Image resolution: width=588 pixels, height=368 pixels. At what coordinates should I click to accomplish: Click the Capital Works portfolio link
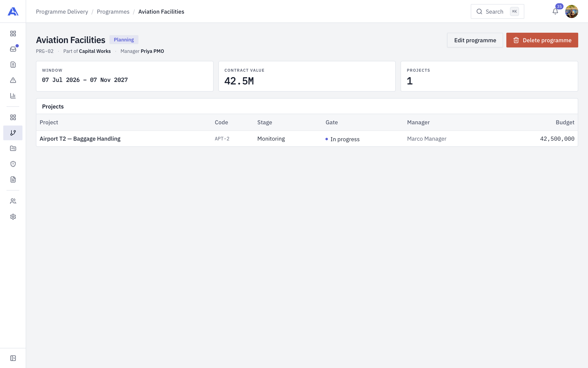pyautogui.click(x=95, y=51)
